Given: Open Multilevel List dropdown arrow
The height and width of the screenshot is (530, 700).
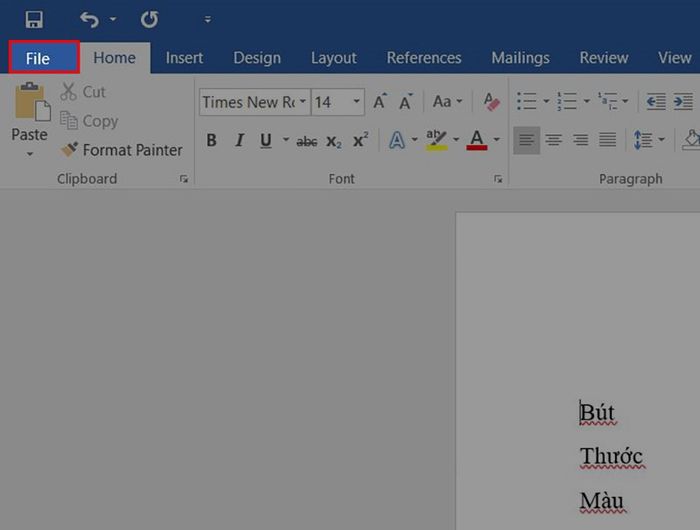Looking at the screenshot, I should click(x=625, y=101).
